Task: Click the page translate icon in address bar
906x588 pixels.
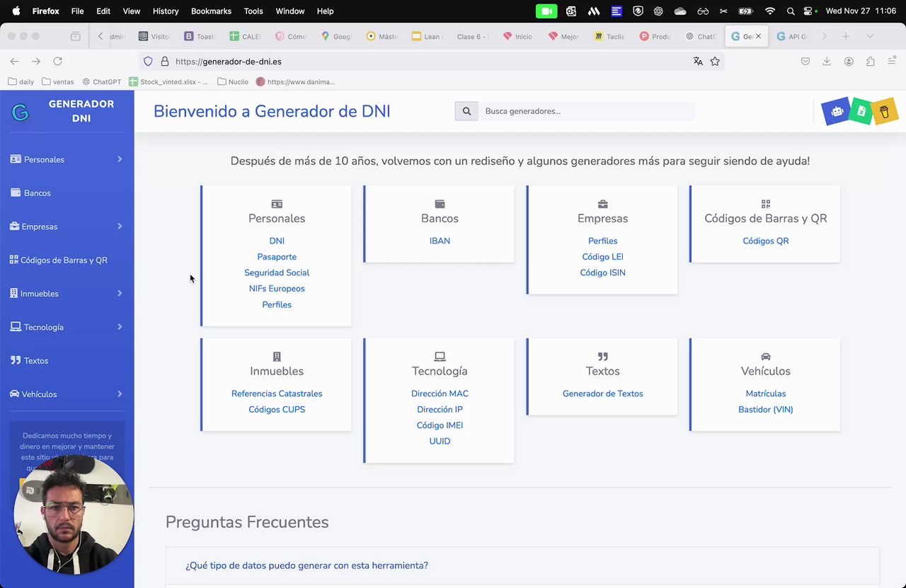Action: point(698,62)
